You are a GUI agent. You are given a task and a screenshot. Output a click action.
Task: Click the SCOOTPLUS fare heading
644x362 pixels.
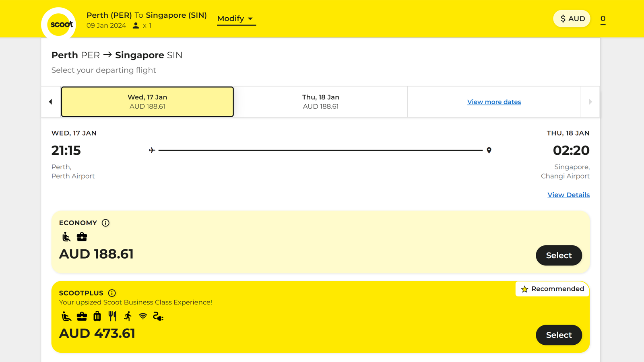[x=81, y=293]
